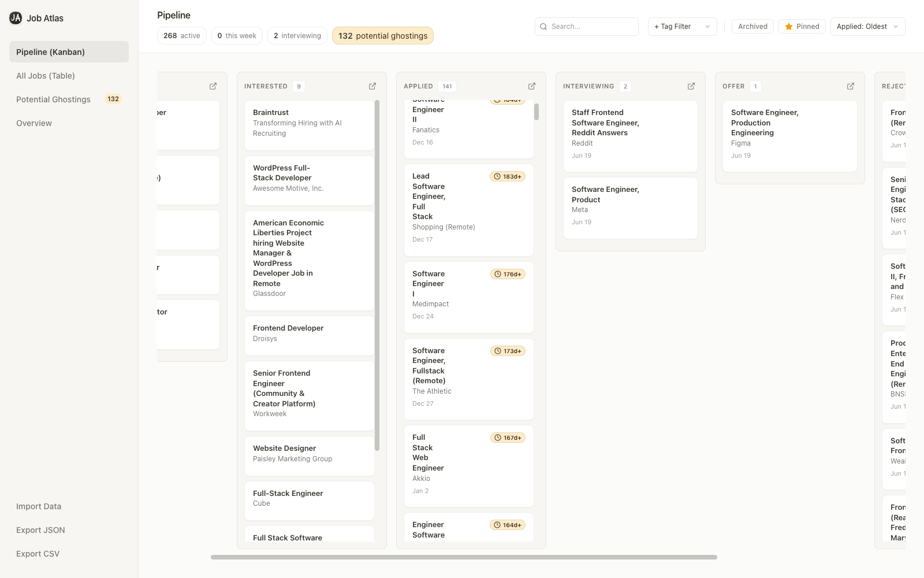The width and height of the screenshot is (924, 578).
Task: Open the Figma Production Engineering card
Action: 790,136
